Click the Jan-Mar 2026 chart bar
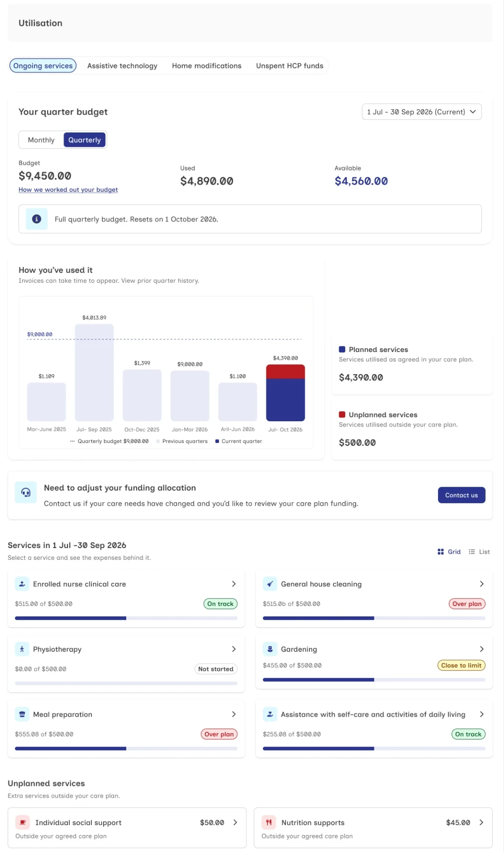 click(x=190, y=396)
